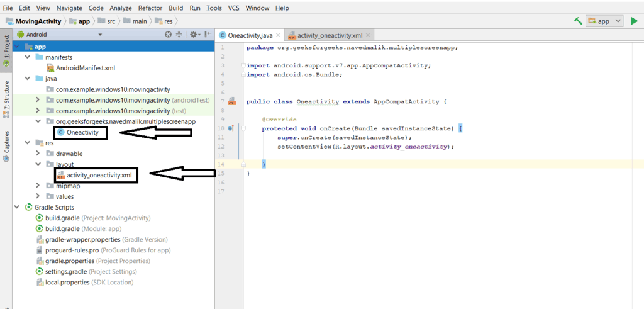Collapse the manifests folder

[27, 57]
